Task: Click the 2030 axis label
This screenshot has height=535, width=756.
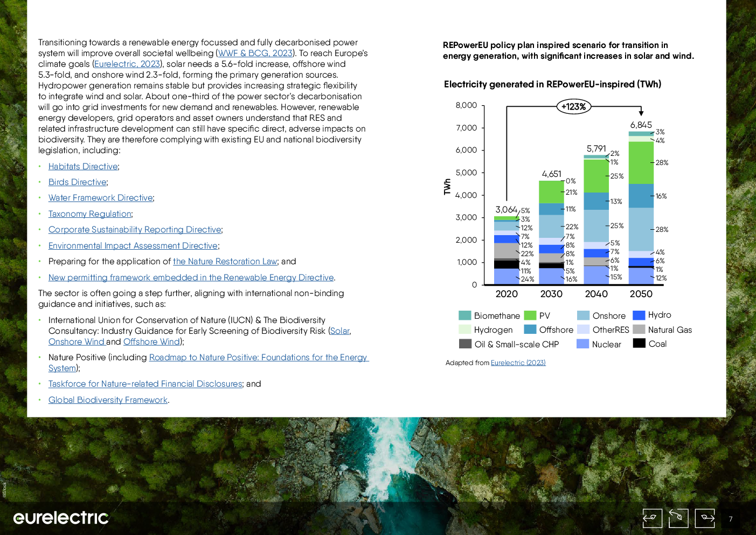Action: 551,294
